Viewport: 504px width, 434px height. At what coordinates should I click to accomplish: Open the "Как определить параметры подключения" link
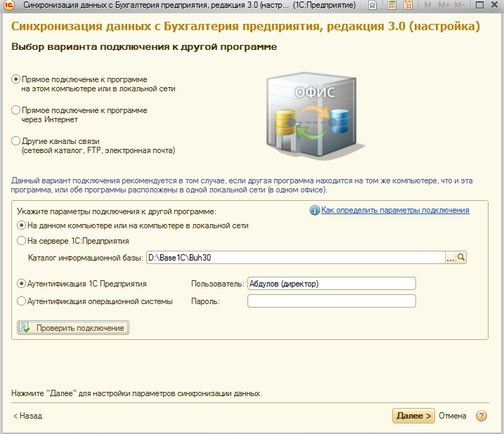(x=395, y=210)
